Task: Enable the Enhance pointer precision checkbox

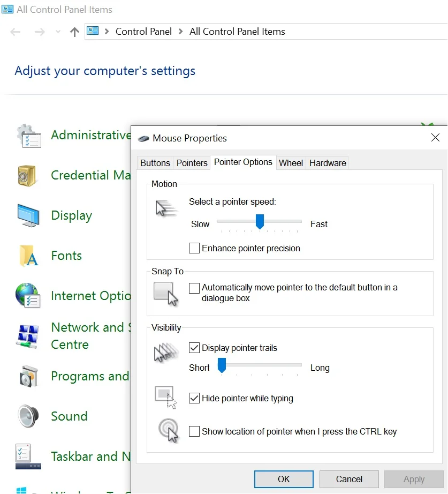Action: coord(194,248)
